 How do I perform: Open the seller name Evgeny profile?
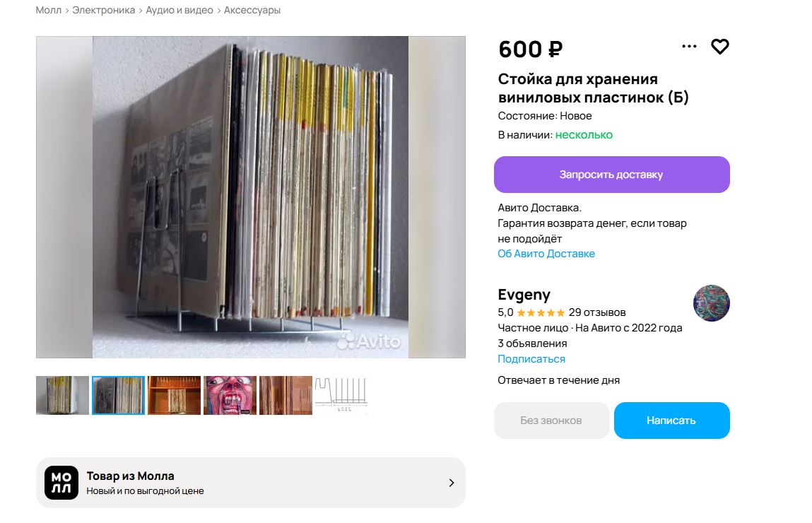pyautogui.click(x=524, y=295)
